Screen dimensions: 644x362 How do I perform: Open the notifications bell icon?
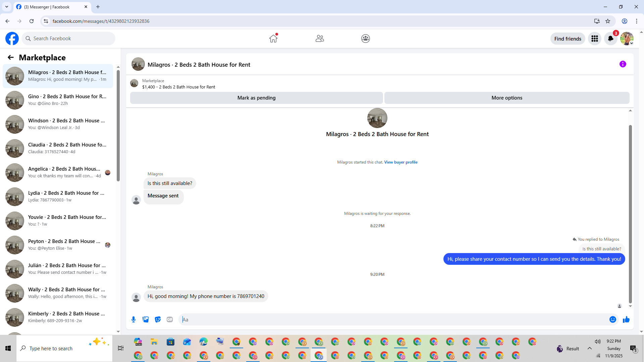point(611,39)
